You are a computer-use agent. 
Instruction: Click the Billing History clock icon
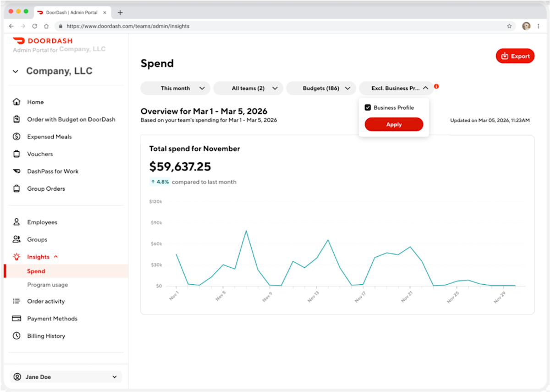(x=16, y=336)
